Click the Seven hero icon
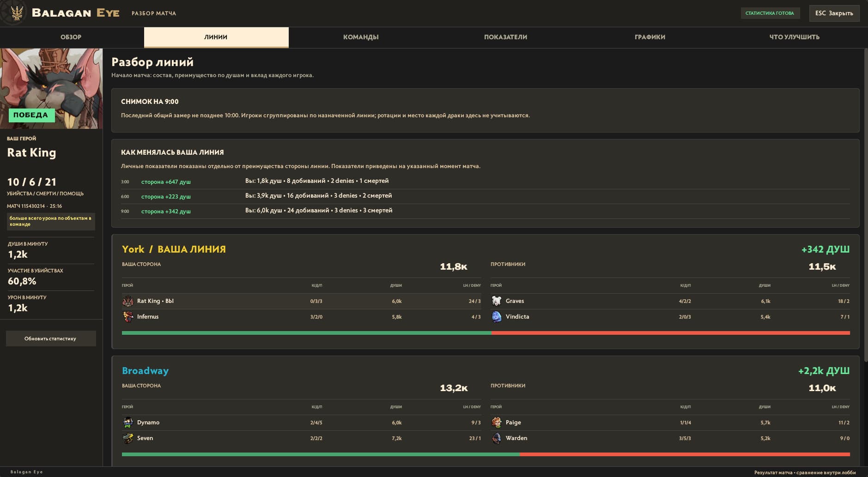 tap(128, 438)
